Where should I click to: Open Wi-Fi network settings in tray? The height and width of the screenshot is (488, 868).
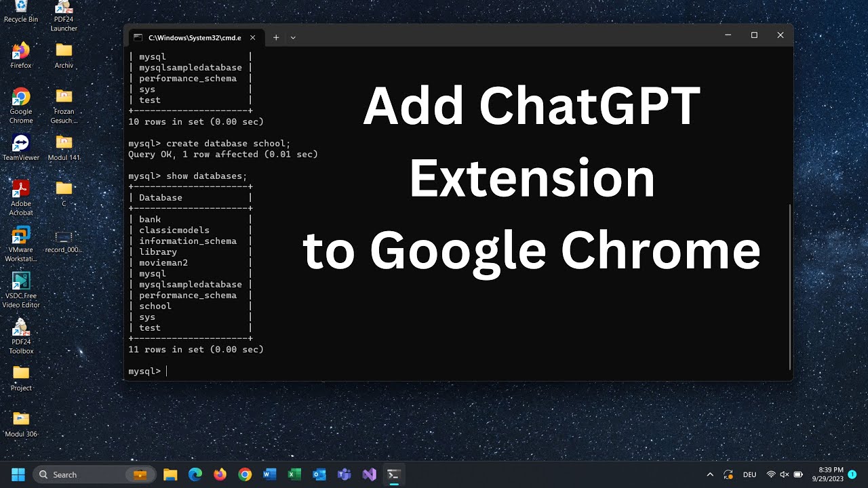[771, 474]
